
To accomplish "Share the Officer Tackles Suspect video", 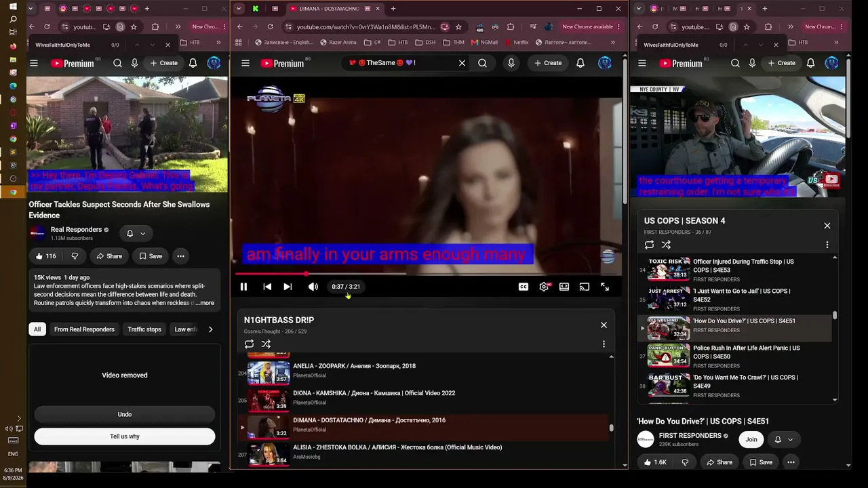I will click(109, 256).
